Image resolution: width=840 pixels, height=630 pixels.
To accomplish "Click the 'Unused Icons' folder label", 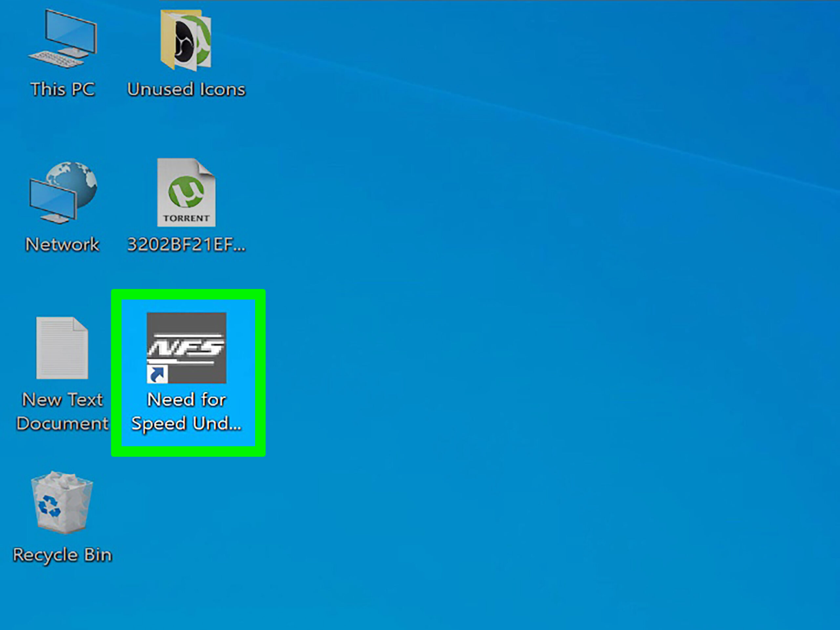I will click(186, 90).
